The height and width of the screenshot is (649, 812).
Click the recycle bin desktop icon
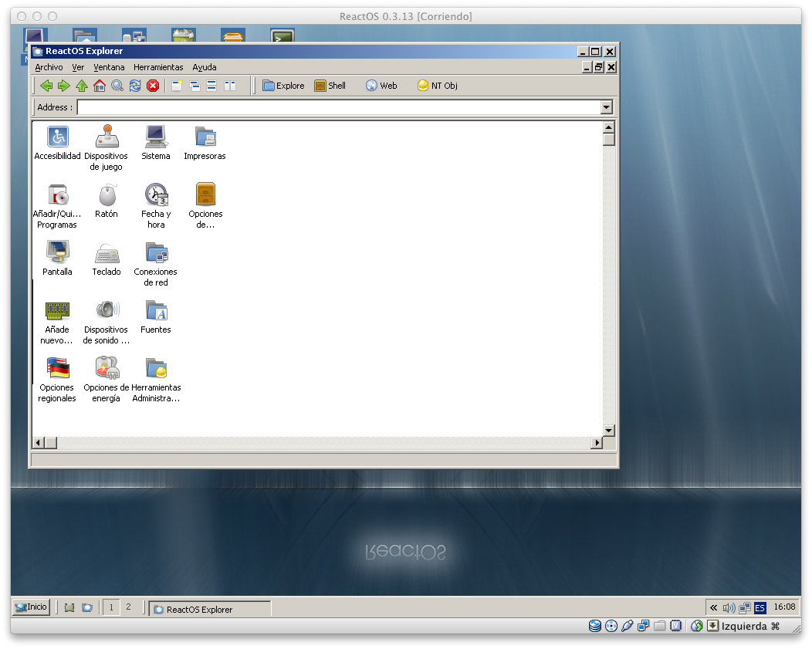(x=184, y=35)
